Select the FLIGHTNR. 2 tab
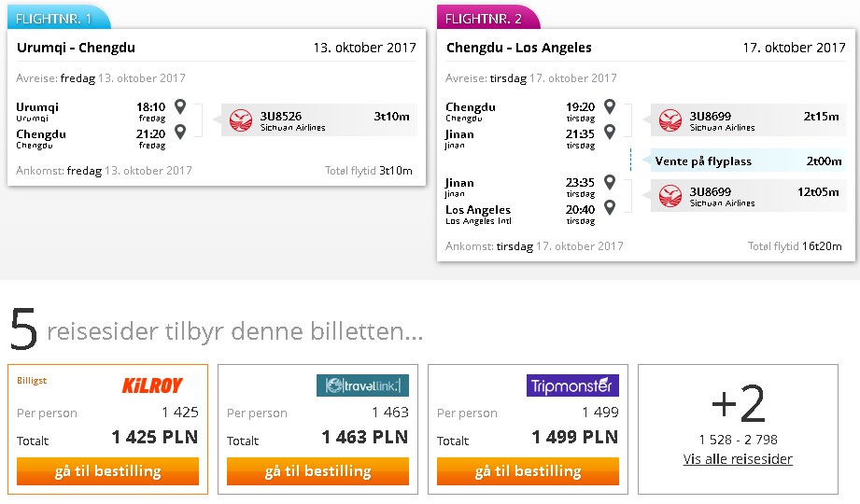860x504 pixels. coord(487,18)
